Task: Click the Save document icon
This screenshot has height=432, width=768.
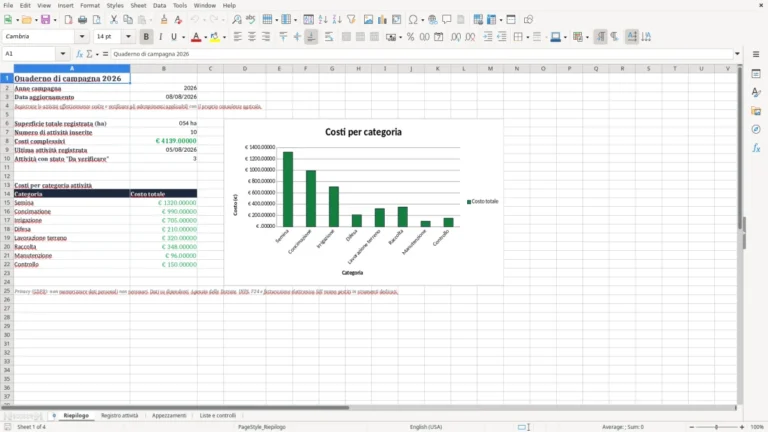Action: click(x=46, y=20)
